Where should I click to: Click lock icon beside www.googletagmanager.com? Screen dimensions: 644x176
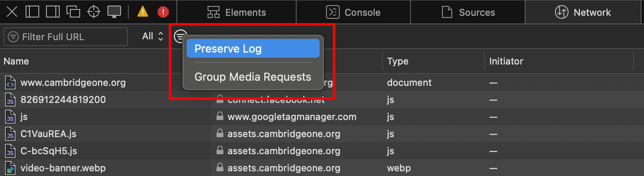coord(219,116)
